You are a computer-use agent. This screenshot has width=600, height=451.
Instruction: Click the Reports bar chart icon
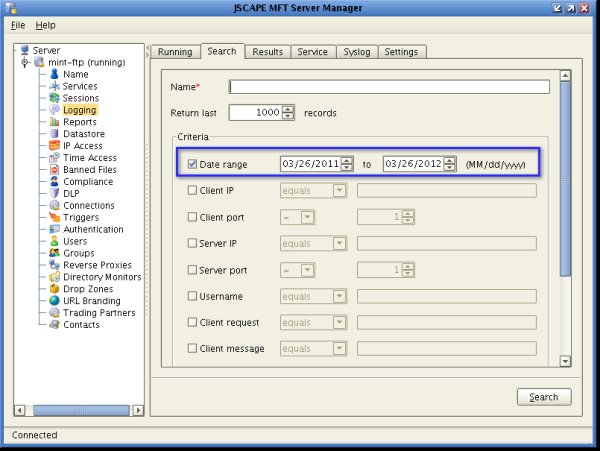click(x=54, y=122)
